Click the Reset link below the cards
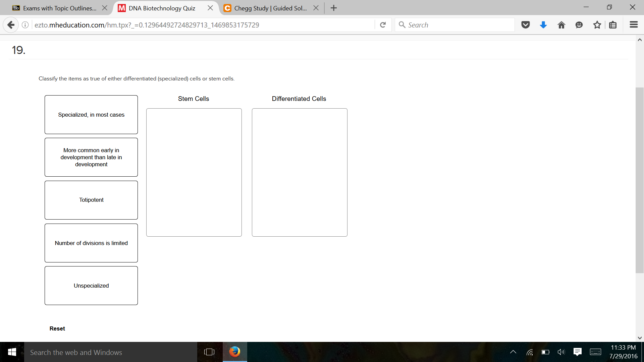644x362 pixels. pos(57,328)
